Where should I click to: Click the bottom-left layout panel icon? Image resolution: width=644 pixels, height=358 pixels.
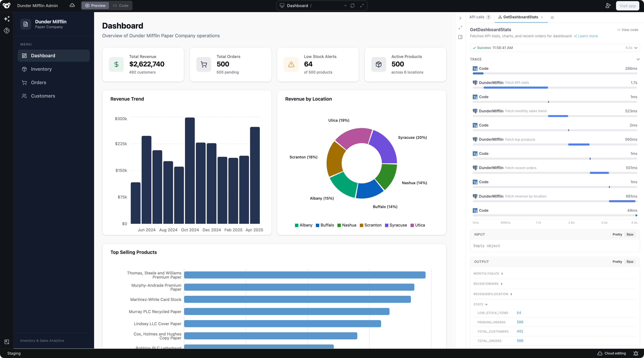7,342
